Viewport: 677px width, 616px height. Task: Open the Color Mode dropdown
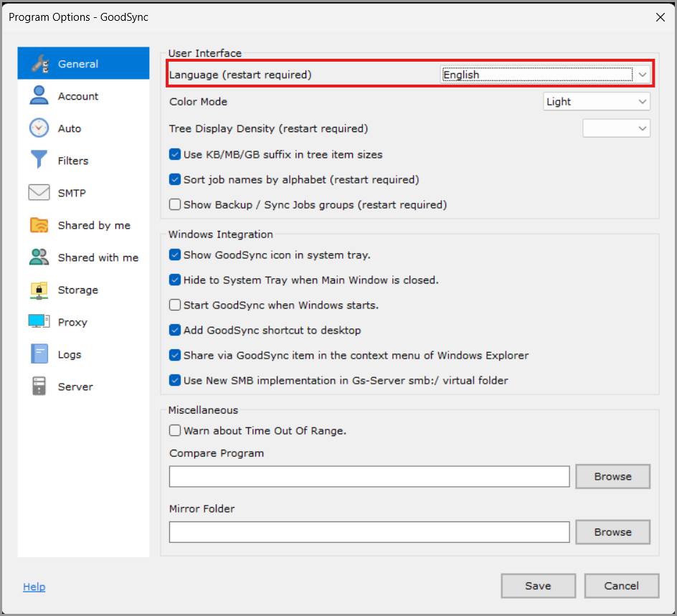(596, 101)
